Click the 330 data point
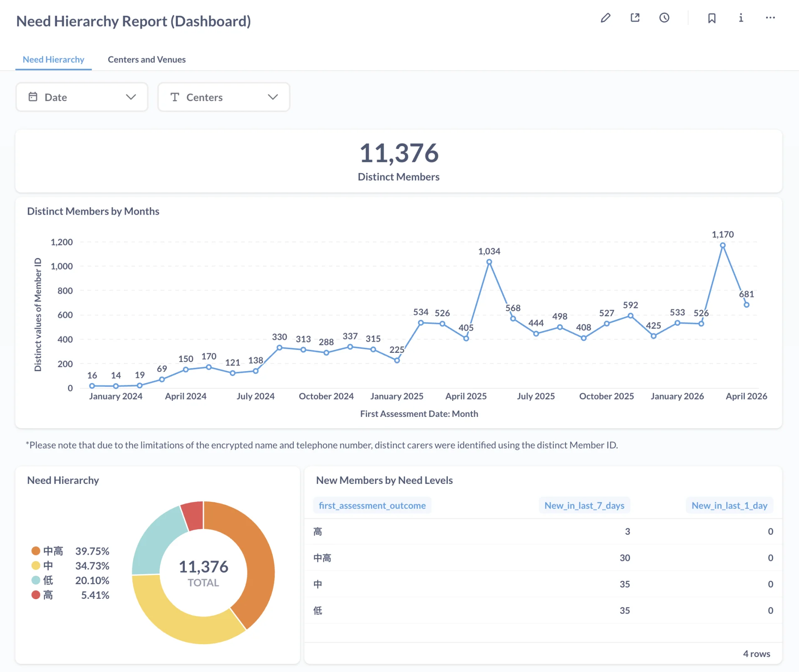 point(280,347)
